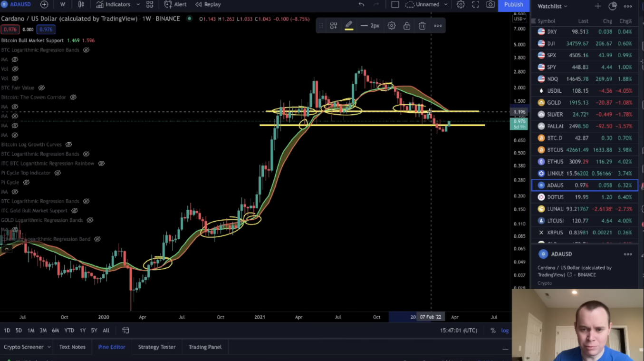Open chart settings gear in top toolbar
Image resolution: width=644 pixels, height=361 pixels.
pyautogui.click(x=461, y=4)
